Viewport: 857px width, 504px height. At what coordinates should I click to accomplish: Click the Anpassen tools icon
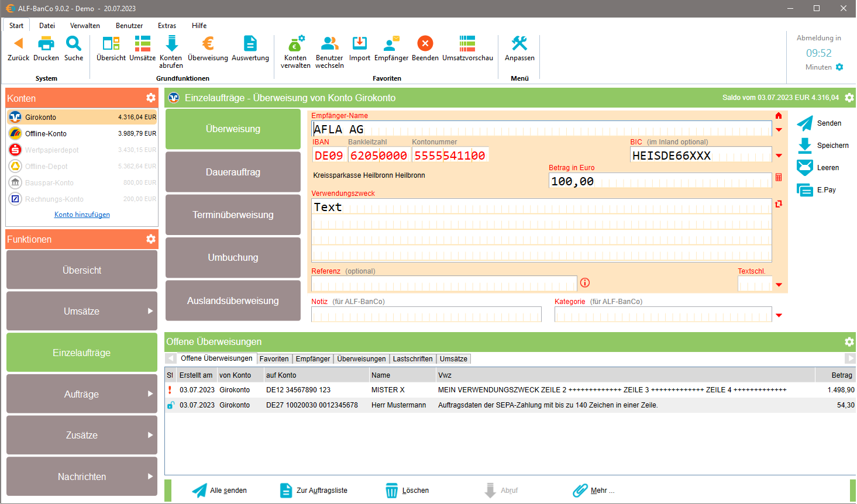[x=519, y=43]
